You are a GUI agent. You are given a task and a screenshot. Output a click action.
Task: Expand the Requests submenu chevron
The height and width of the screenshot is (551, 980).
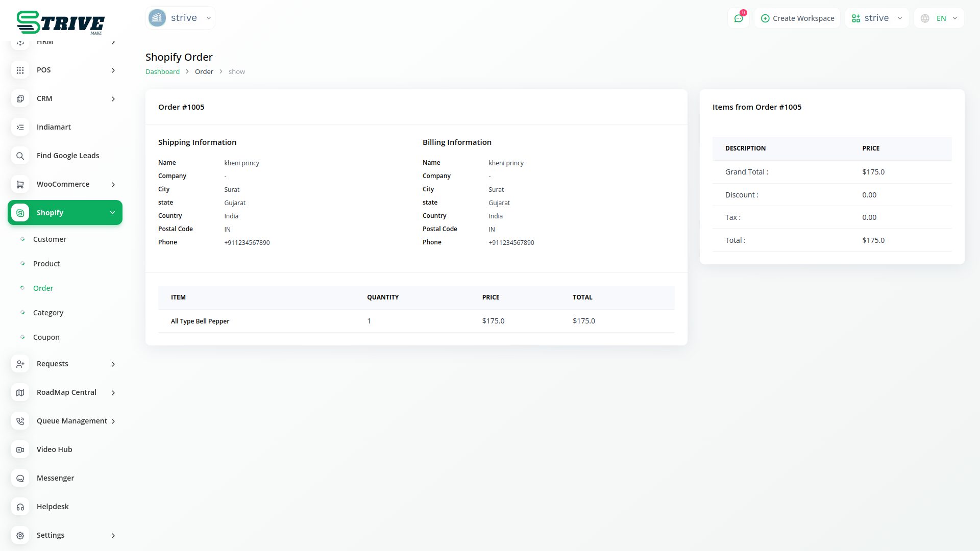tap(113, 364)
